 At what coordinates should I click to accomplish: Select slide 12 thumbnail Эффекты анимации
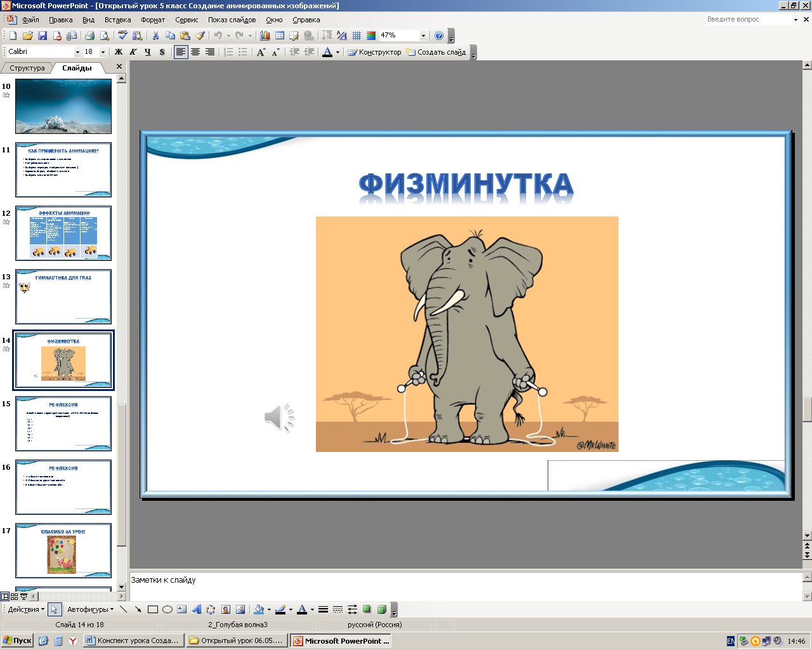point(63,233)
